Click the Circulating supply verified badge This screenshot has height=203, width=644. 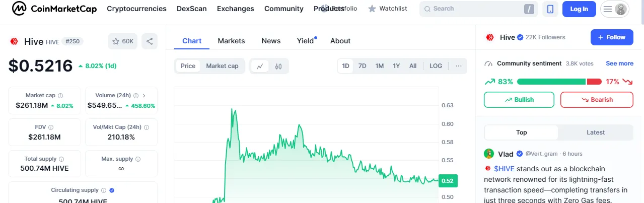[x=112, y=190]
